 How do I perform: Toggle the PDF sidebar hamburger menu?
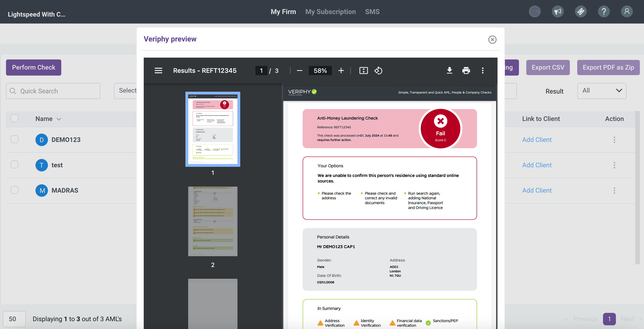coord(158,70)
